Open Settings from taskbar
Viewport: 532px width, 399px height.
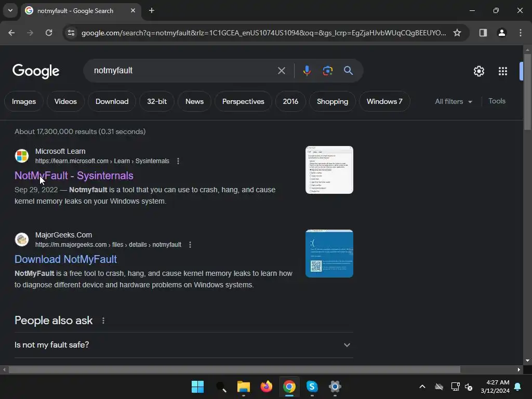pyautogui.click(x=335, y=387)
